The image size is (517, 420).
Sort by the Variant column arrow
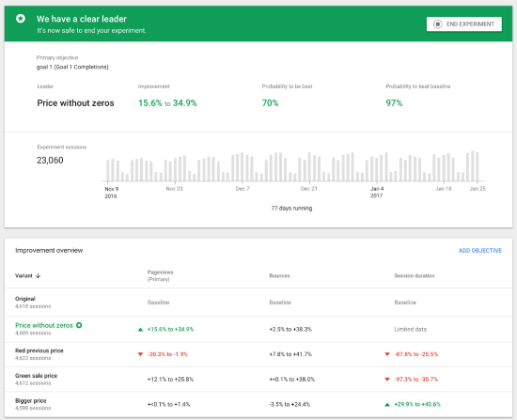click(38, 275)
